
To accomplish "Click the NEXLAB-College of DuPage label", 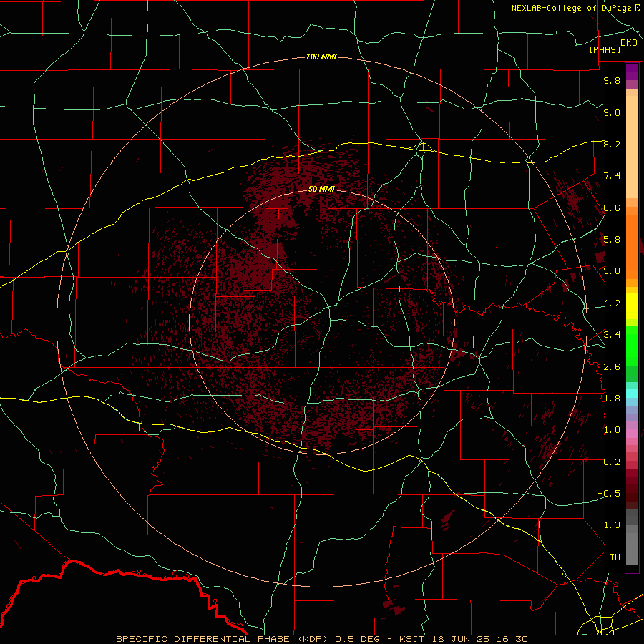I will pos(571,8).
